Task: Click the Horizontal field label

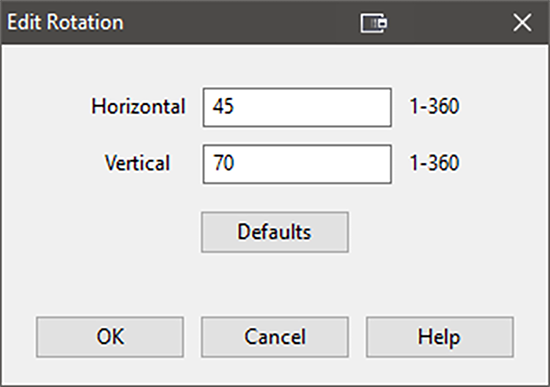Action: pyautogui.click(x=138, y=106)
